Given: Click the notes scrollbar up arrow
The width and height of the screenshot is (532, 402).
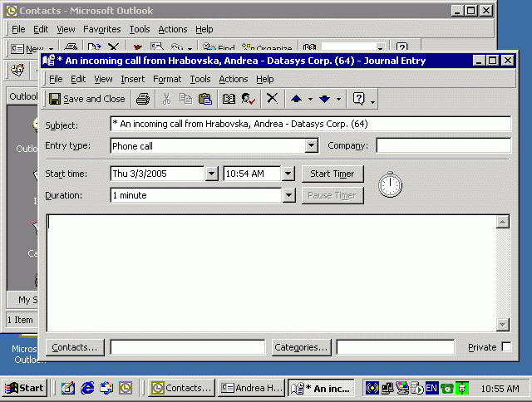Looking at the screenshot, I should [x=502, y=222].
